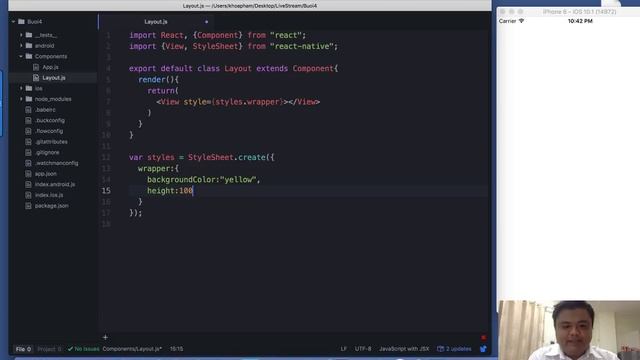Open the .gitattributes file

pos(51,142)
